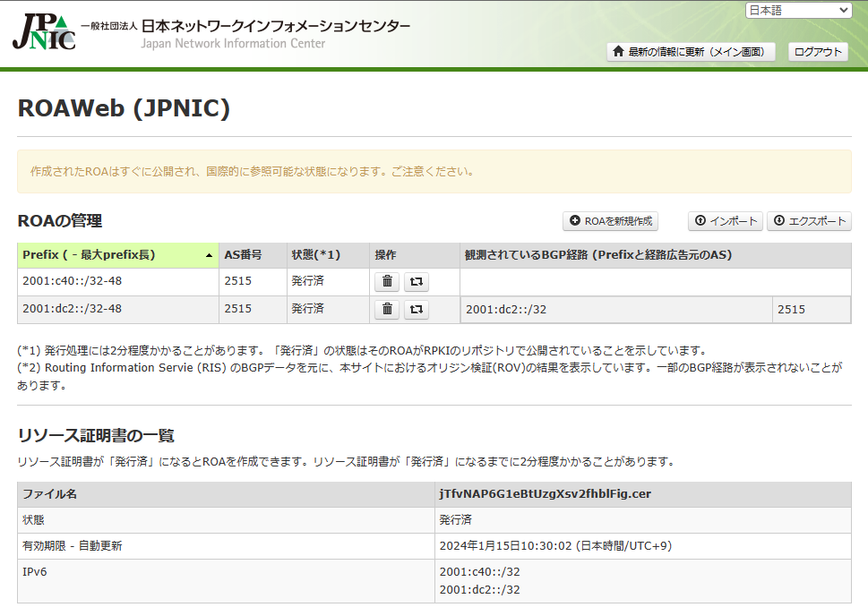The height and width of the screenshot is (616, 868).
Task: Click the Japan Network Information Center title text
Action: pyautogui.click(x=233, y=43)
